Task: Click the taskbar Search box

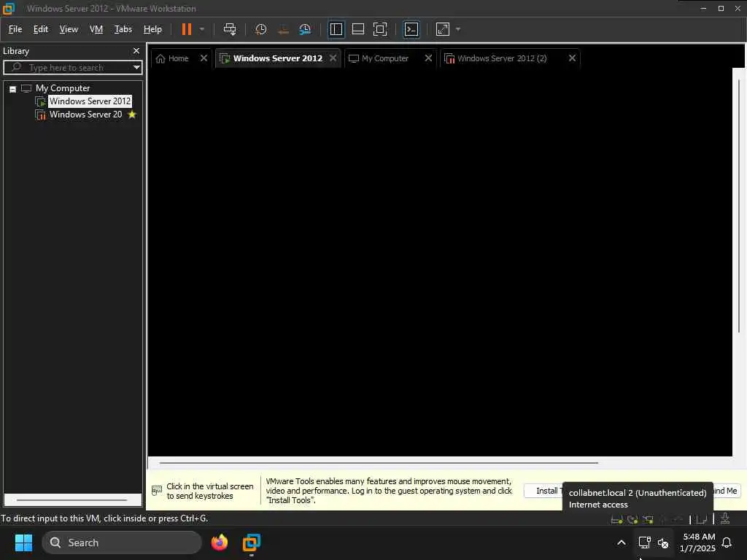Action: point(122,542)
